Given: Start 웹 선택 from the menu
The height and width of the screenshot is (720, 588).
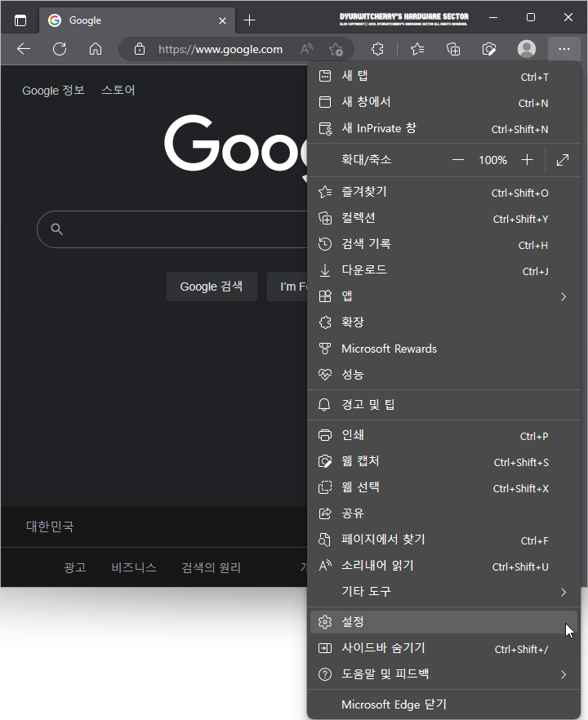Looking at the screenshot, I should coord(443,487).
